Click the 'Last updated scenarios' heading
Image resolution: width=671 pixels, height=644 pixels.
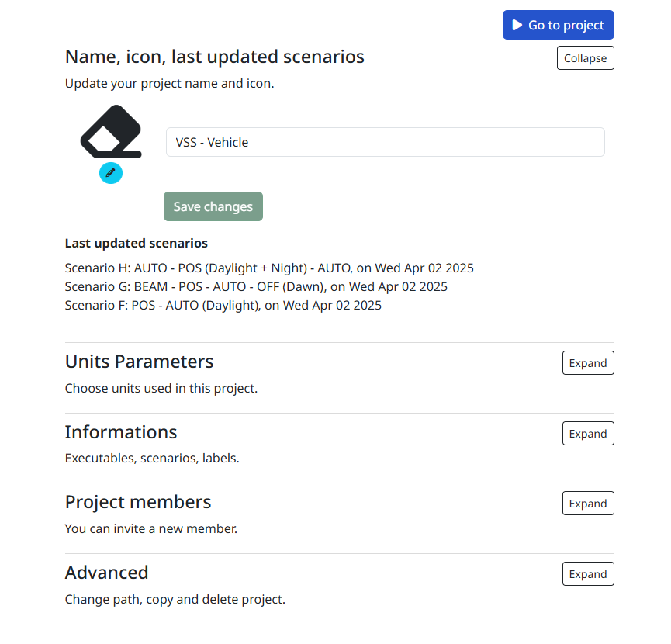(x=136, y=243)
